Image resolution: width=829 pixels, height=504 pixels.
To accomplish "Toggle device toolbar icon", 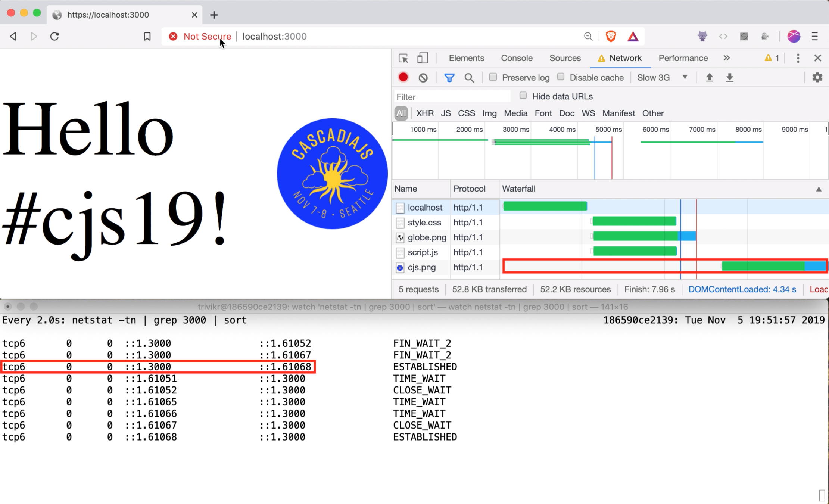I will click(x=422, y=58).
